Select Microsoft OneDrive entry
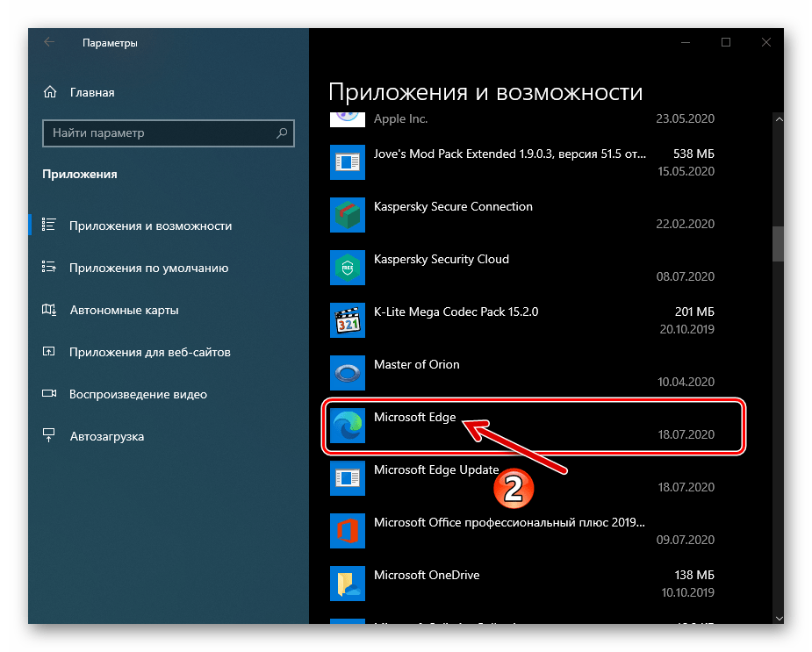This screenshot has width=812, height=652. pyautogui.click(x=522, y=584)
